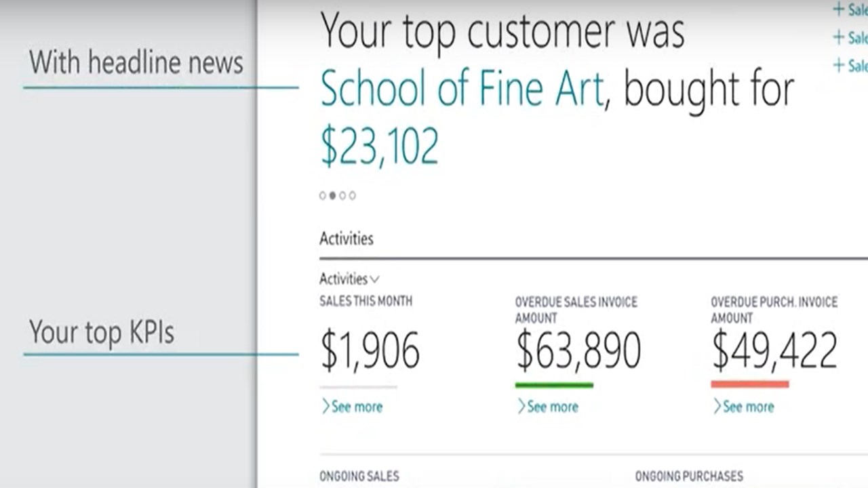Open the School of Fine Art customer link
This screenshot has height=488, width=868.
[462, 89]
